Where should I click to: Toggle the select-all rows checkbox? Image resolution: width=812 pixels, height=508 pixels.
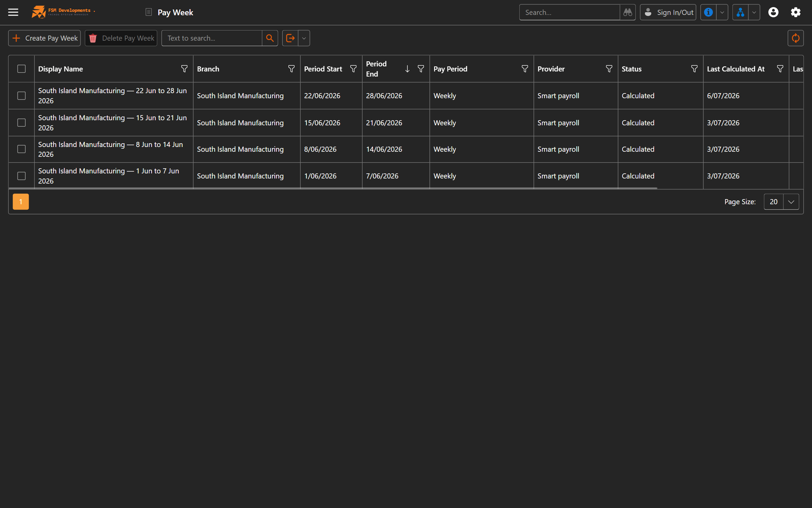[21, 69]
